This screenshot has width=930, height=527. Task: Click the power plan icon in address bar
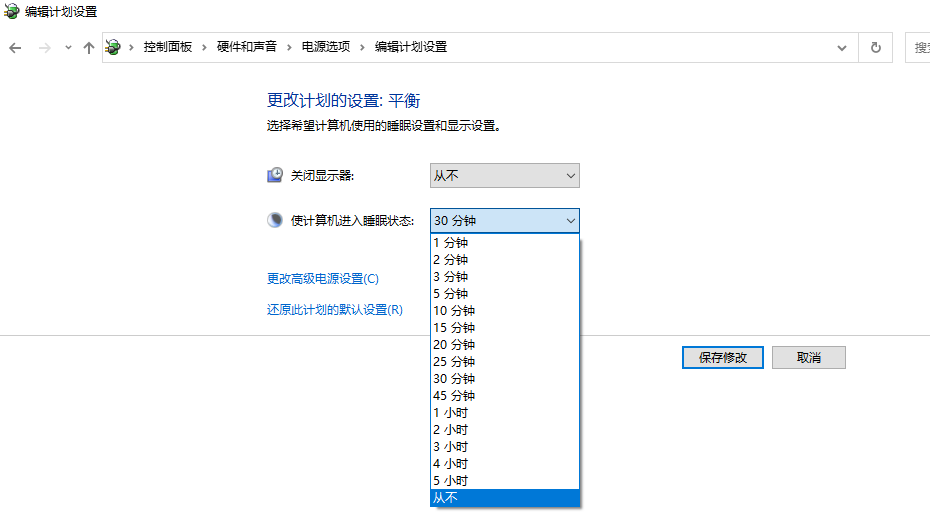pyautogui.click(x=113, y=47)
